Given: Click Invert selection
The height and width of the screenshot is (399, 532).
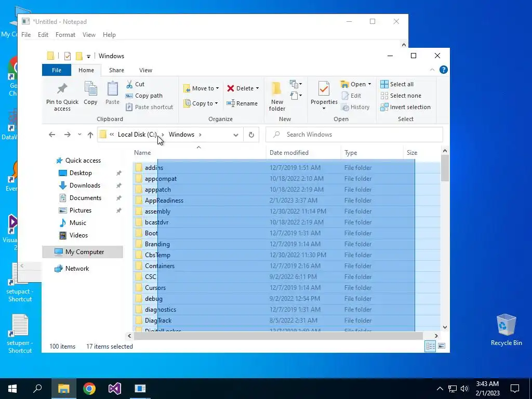Looking at the screenshot, I should tap(405, 107).
